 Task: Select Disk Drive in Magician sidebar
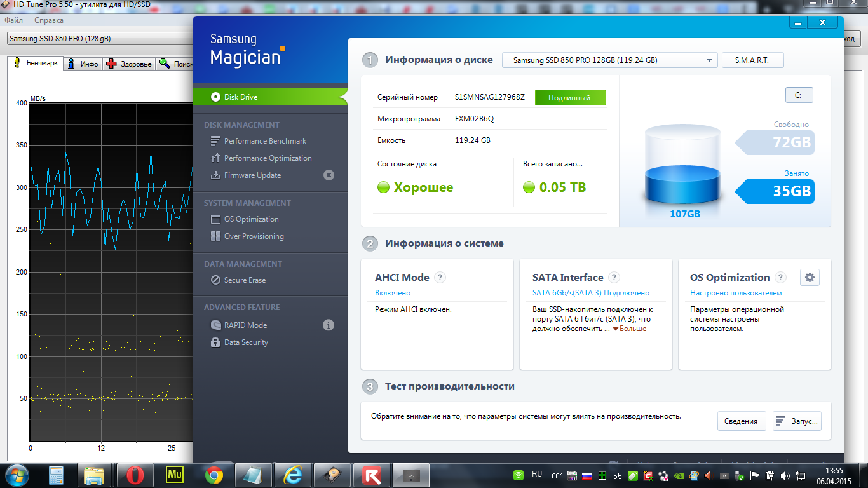coord(271,97)
